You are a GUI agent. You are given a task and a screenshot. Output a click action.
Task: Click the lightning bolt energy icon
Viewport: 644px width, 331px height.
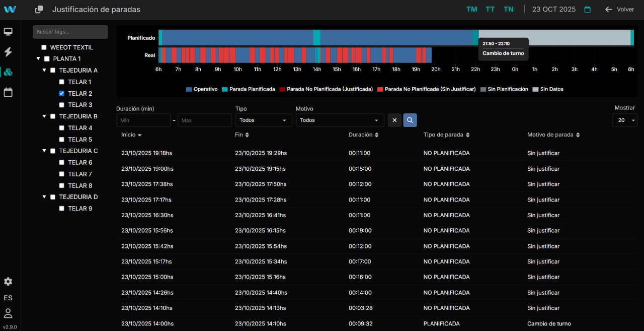[8, 52]
